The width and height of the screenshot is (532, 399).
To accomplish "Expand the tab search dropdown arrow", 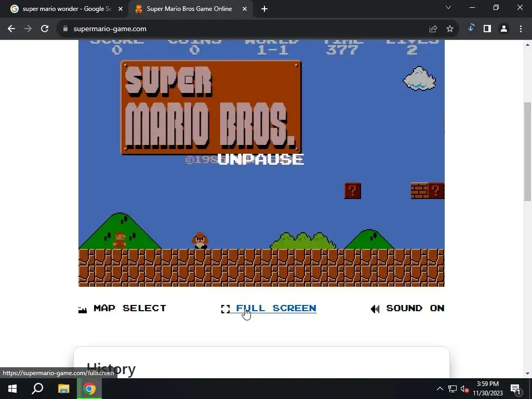I will 448,7.
